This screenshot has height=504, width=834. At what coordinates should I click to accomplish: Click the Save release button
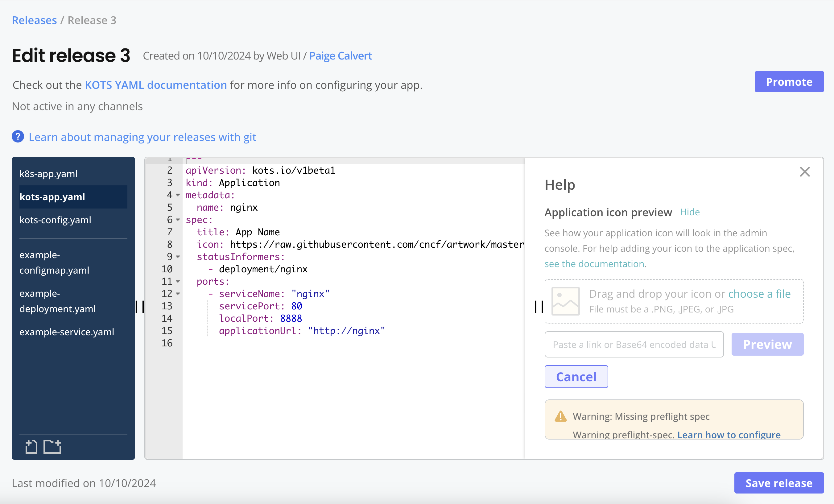click(x=778, y=483)
